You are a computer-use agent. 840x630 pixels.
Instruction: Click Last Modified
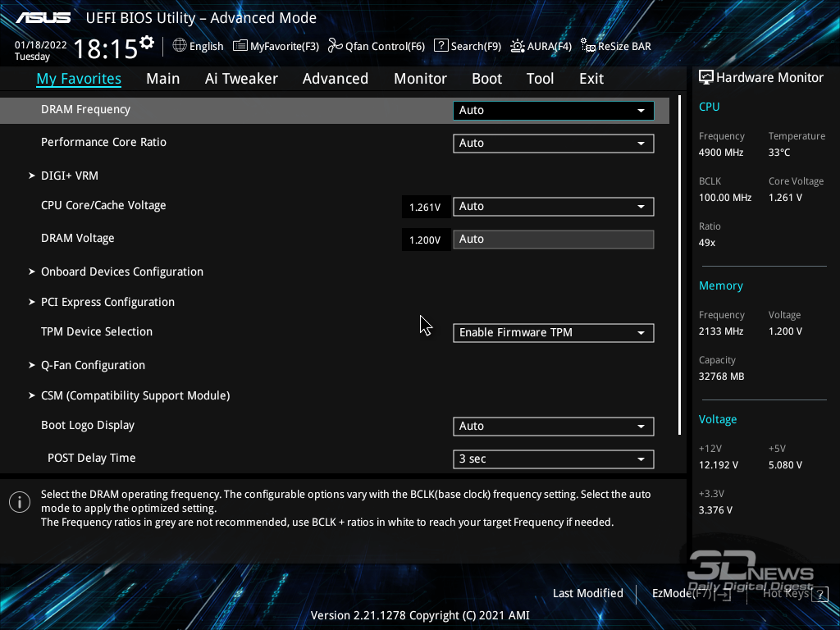[x=587, y=594]
